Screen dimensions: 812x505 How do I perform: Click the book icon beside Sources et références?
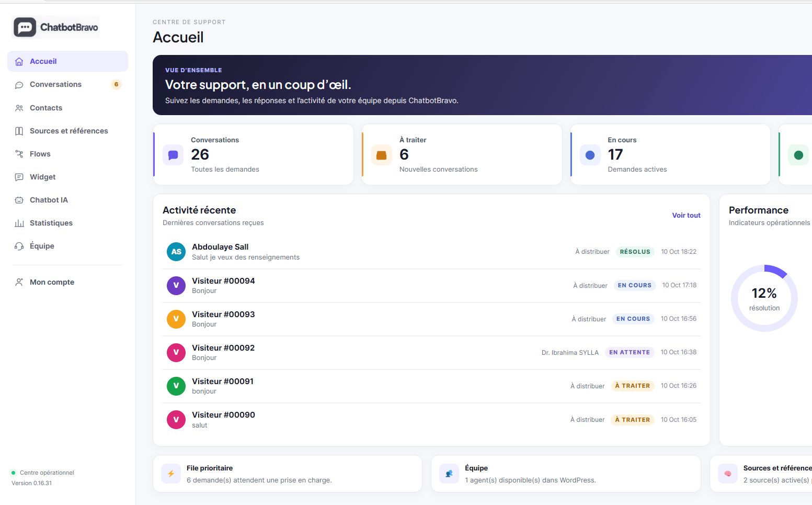coord(19,131)
